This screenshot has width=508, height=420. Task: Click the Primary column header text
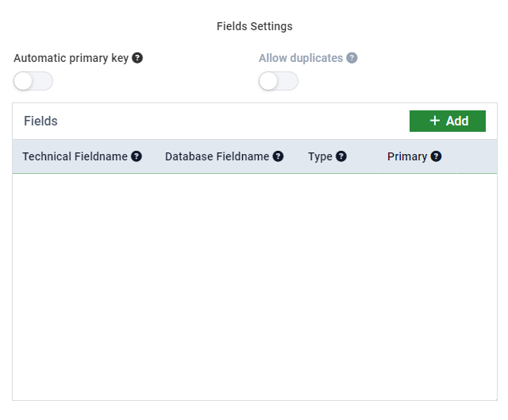pos(407,157)
